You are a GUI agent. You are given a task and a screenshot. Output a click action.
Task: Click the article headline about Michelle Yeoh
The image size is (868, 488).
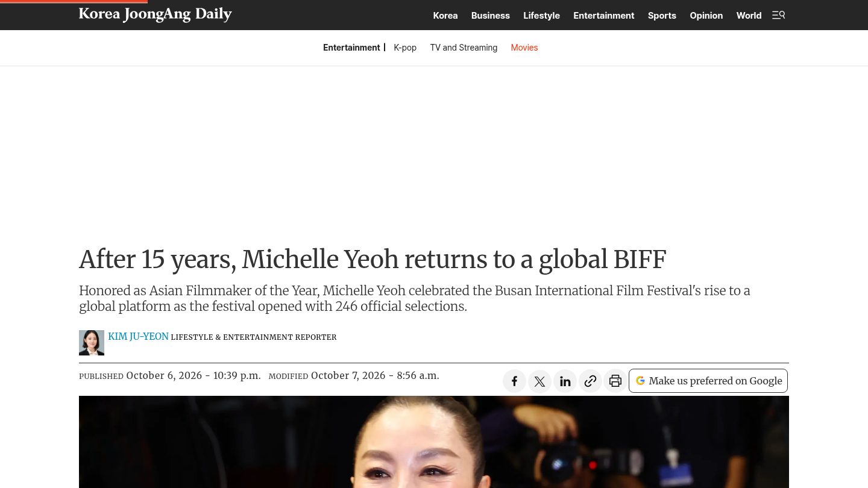point(373,260)
